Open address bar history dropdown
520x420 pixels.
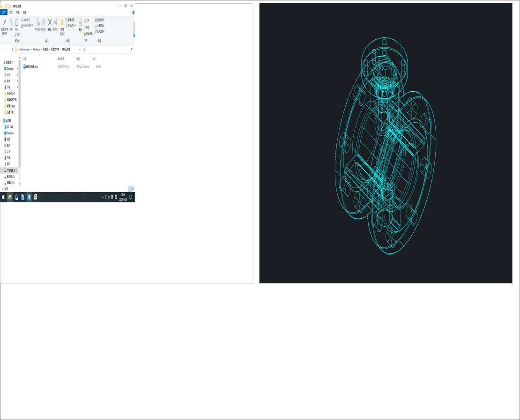coord(80,49)
